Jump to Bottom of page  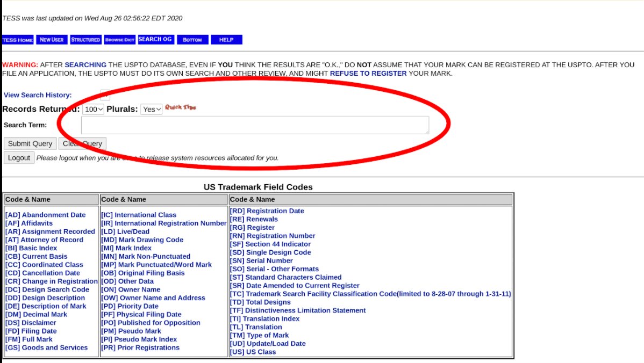click(192, 40)
